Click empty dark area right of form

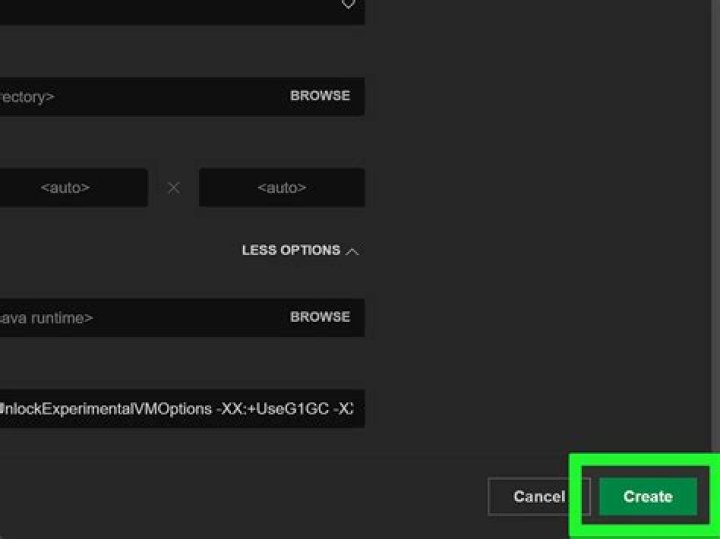[x=540, y=250]
